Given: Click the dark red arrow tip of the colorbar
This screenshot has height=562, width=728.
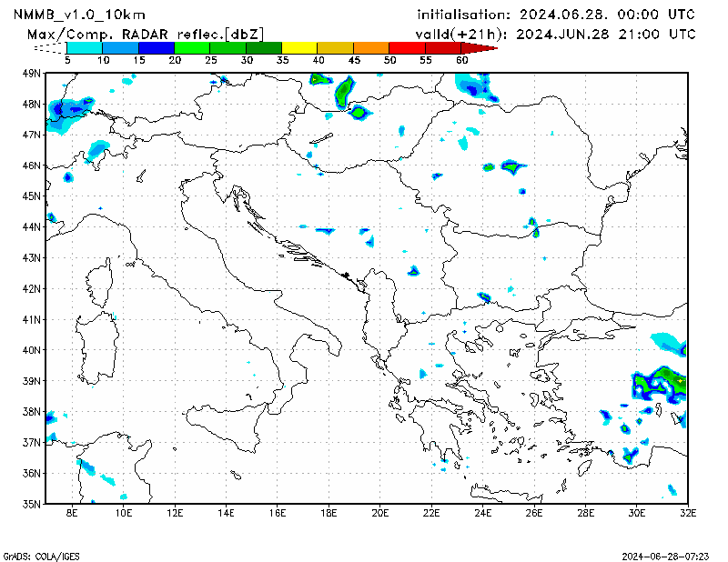Looking at the screenshot, I should (485, 46).
